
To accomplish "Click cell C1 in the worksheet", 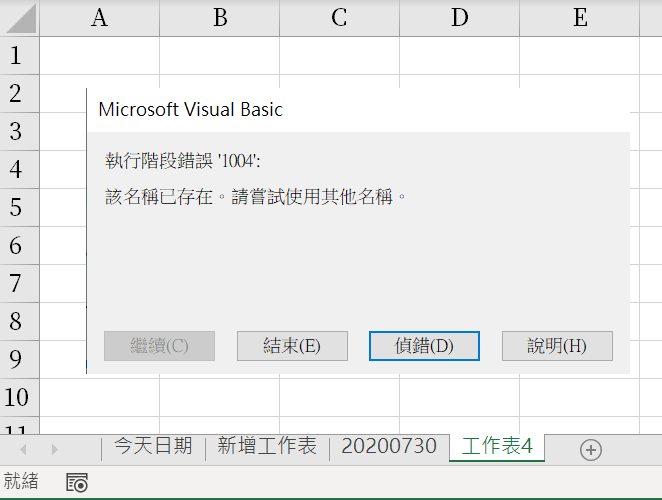I will pyautogui.click(x=339, y=56).
